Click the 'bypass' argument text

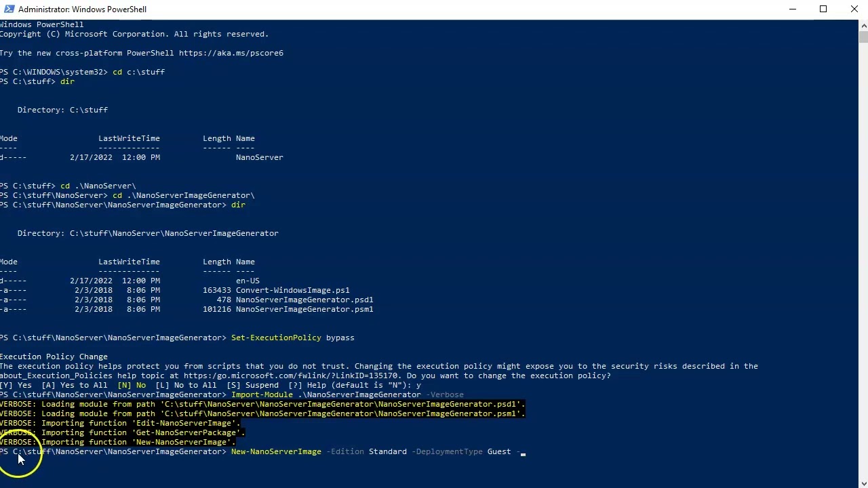coord(340,338)
